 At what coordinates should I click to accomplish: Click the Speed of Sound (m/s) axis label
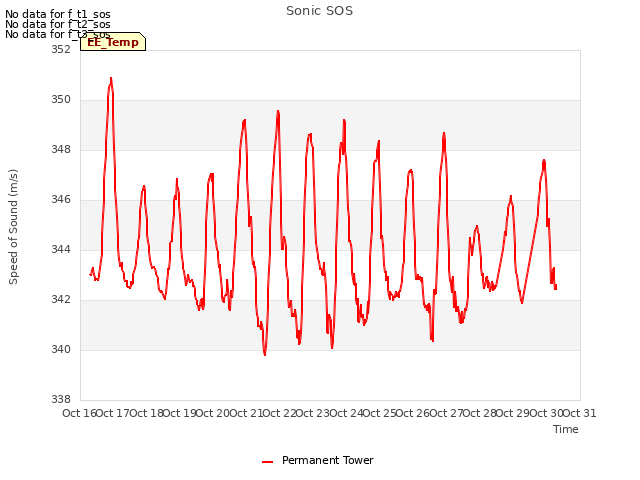[13, 227]
